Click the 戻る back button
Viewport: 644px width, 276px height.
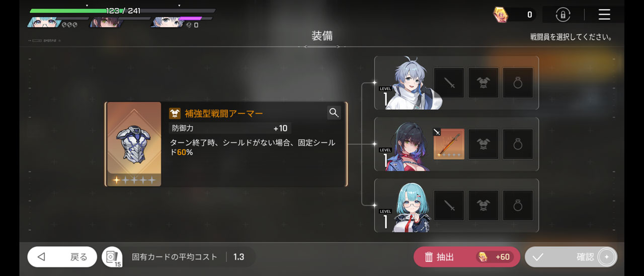[x=62, y=257]
